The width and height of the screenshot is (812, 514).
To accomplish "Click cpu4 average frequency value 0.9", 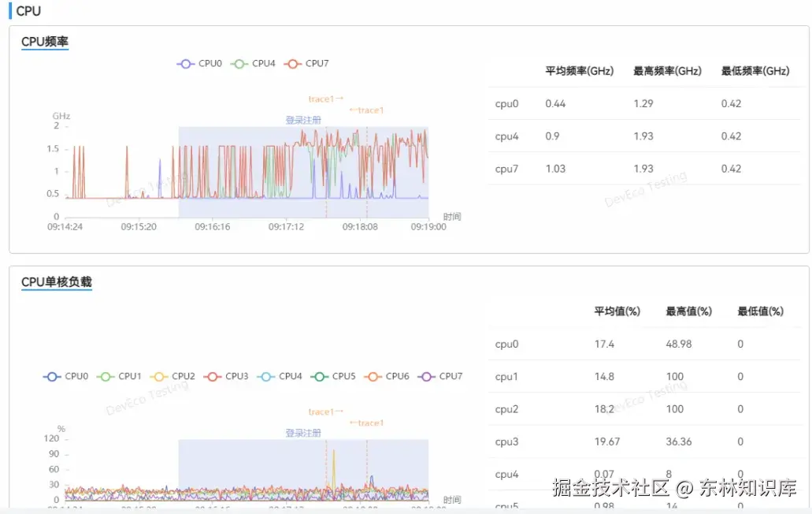I will coord(552,136).
